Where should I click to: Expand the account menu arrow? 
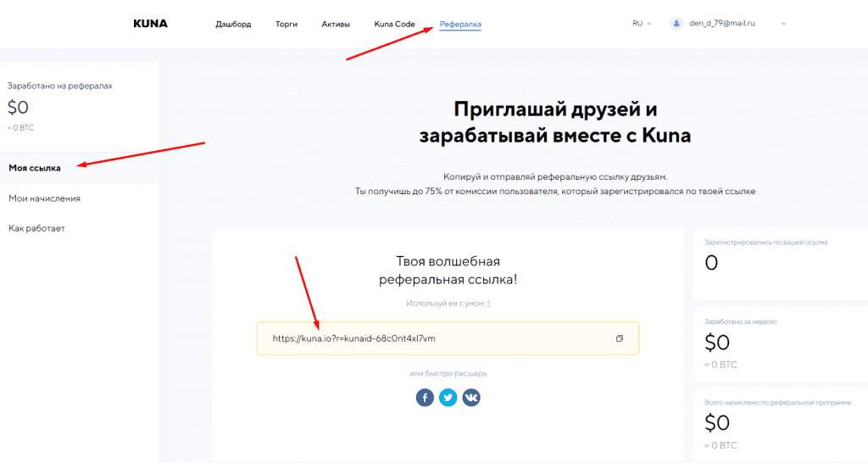[783, 24]
